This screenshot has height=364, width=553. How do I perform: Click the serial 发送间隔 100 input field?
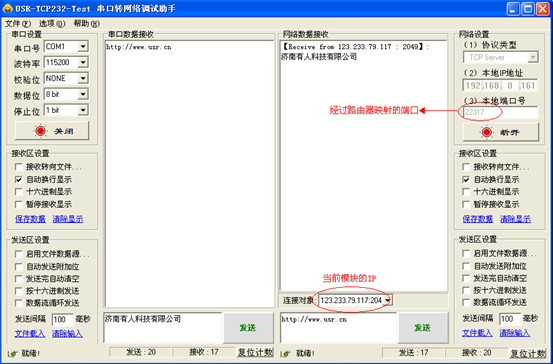pos(63,320)
